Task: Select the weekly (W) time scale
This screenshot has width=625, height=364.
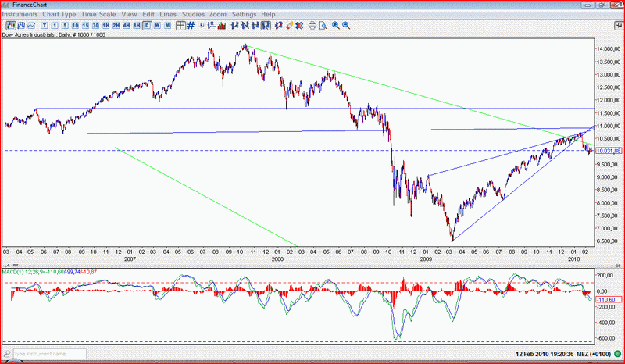Action: [158, 26]
